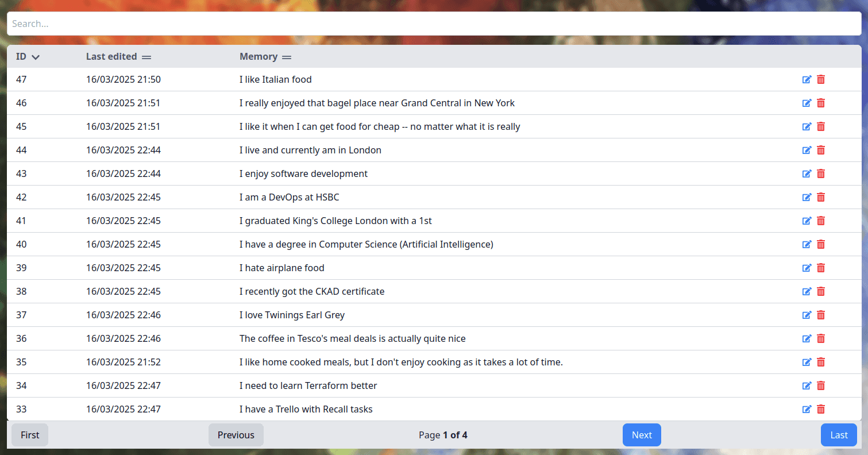Toggle ID column sort order chevron

pos(36,57)
